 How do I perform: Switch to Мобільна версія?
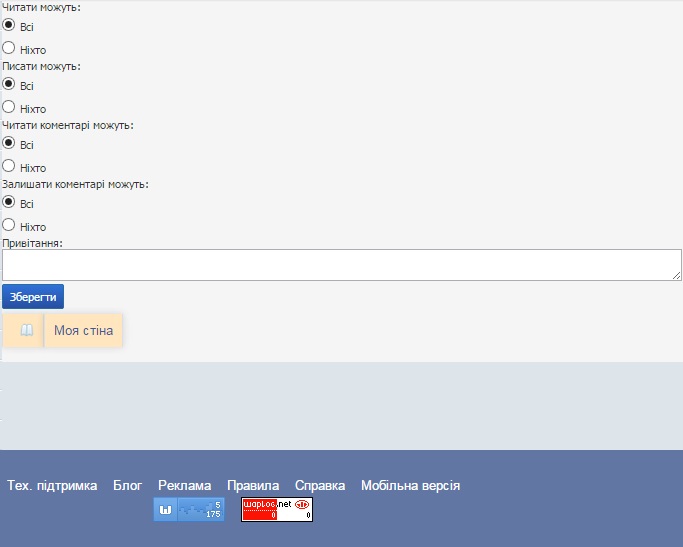[x=410, y=486]
